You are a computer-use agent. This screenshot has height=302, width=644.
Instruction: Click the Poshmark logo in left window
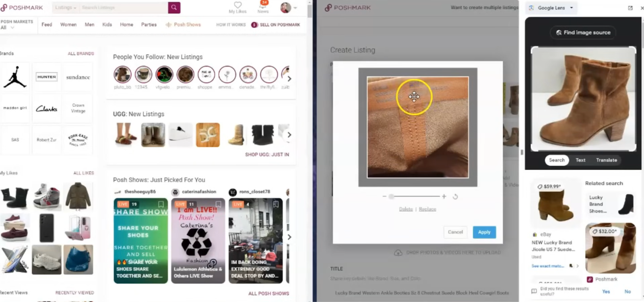point(22,8)
